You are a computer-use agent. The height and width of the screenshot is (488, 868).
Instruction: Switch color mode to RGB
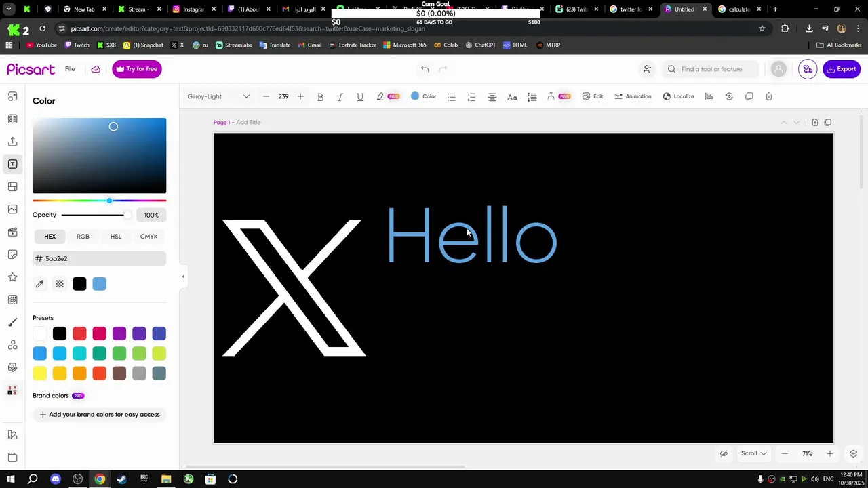tap(83, 237)
